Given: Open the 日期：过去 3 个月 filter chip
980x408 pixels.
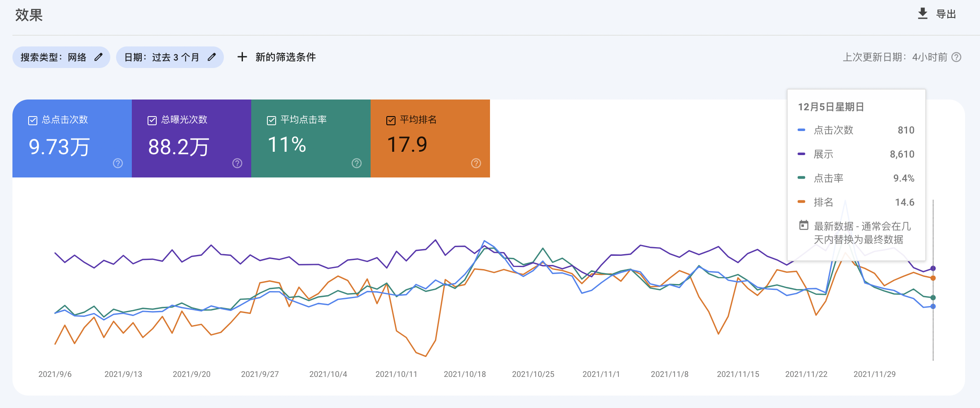Looking at the screenshot, I should [x=170, y=57].
